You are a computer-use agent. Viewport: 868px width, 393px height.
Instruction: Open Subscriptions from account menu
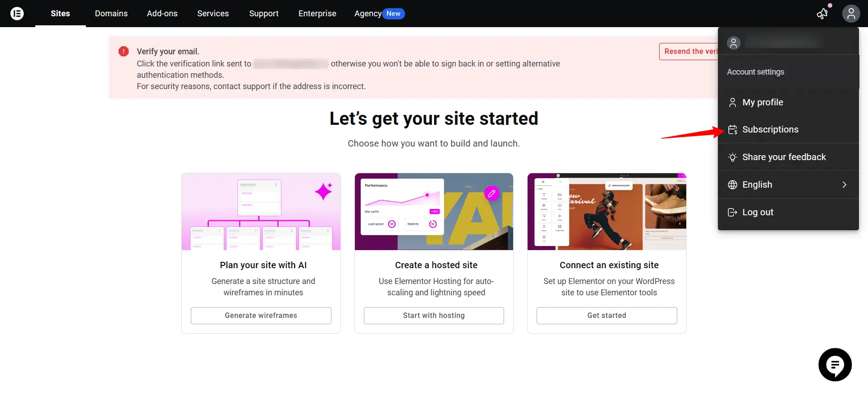788,130
